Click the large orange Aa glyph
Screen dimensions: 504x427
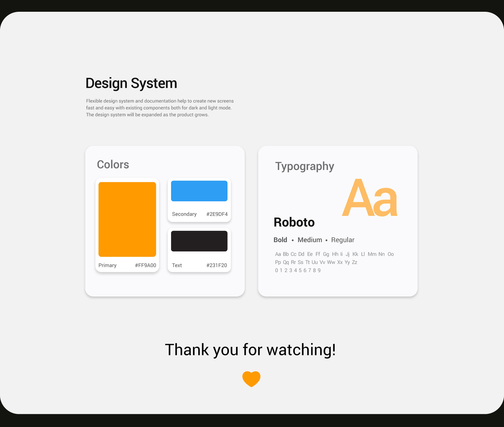click(370, 198)
